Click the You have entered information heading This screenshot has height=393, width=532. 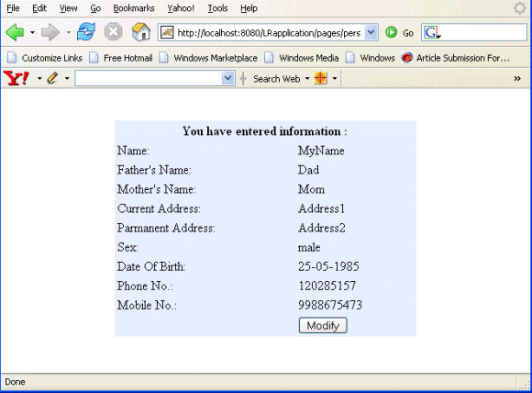[x=265, y=131]
